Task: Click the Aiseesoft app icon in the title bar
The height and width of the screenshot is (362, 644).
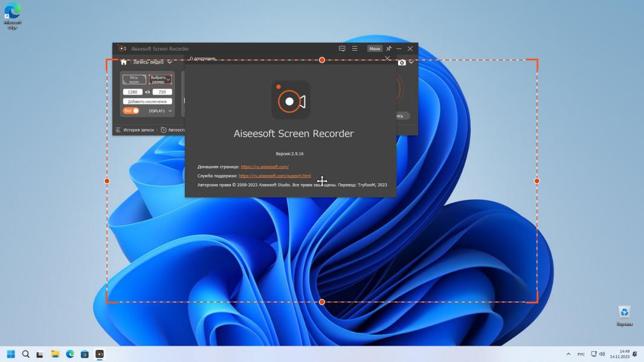Action: pos(122,48)
